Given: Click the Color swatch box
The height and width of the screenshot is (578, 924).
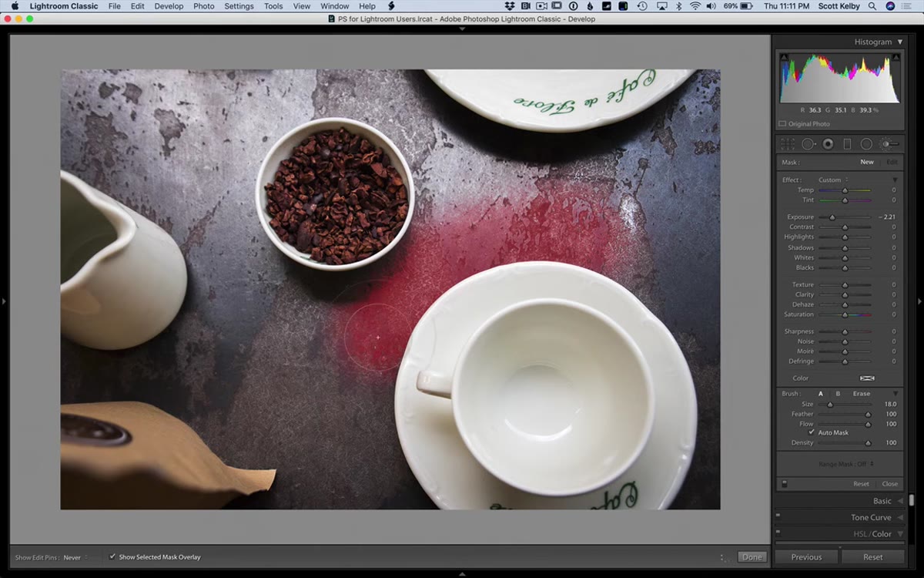Looking at the screenshot, I should click(x=867, y=378).
